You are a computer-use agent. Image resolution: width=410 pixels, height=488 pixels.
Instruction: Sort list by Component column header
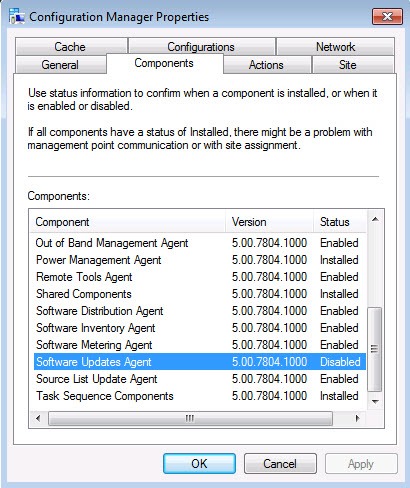pos(128,222)
